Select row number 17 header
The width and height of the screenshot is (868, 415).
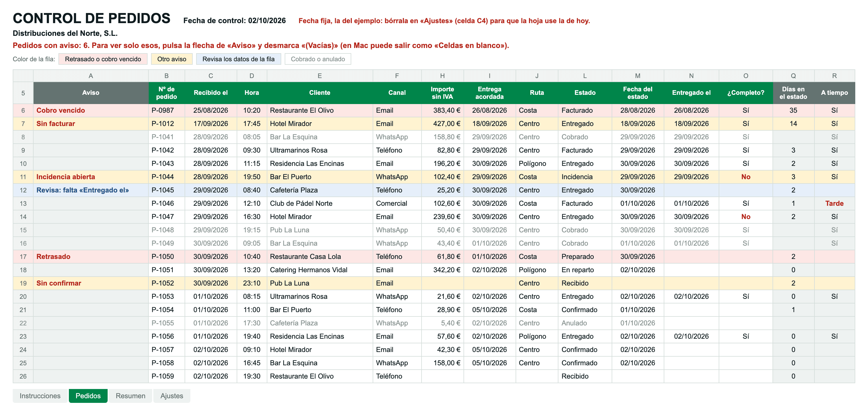coord(23,256)
